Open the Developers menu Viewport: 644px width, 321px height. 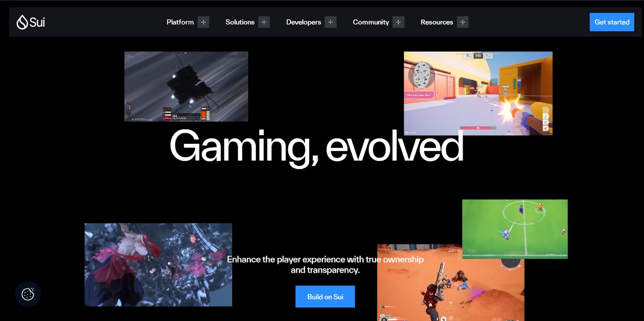303,22
